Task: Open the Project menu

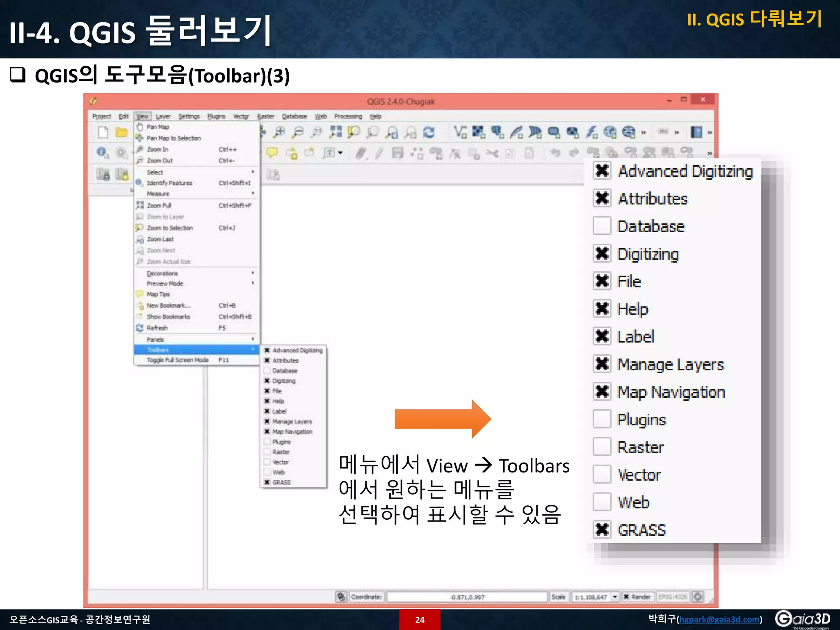Action: pos(102,116)
